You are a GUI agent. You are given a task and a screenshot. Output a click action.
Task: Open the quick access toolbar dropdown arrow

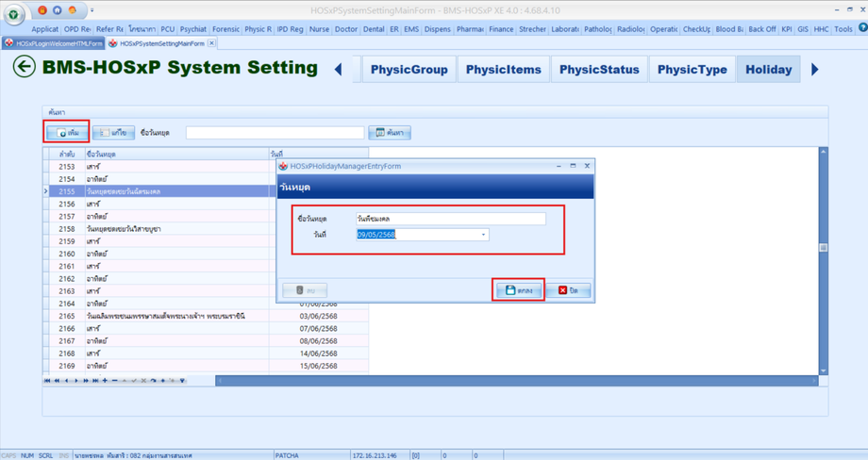(92, 10)
